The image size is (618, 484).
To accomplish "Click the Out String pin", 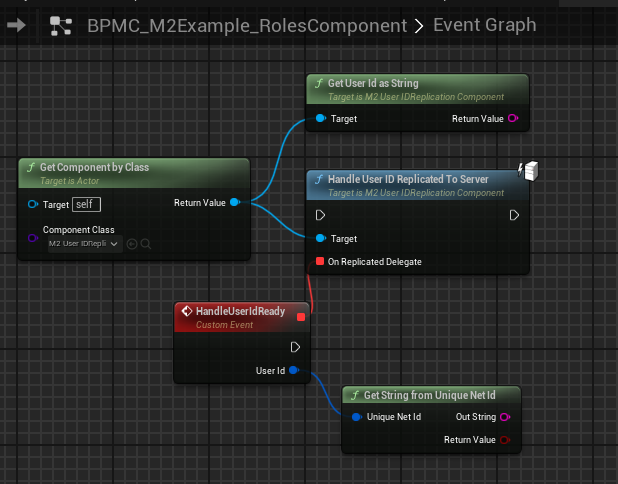I will [505, 417].
